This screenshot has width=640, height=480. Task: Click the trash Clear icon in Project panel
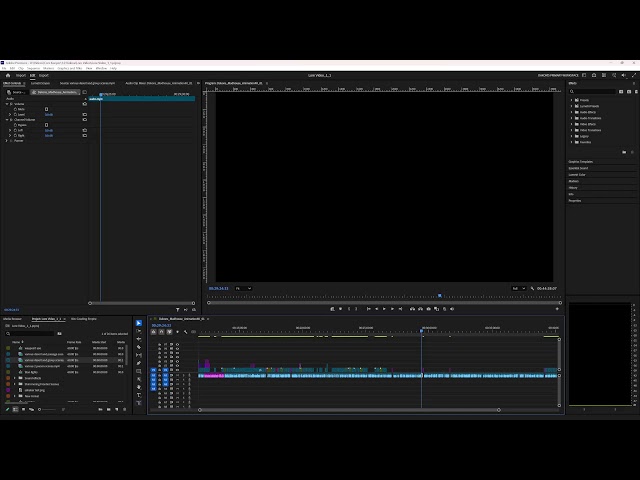click(x=124, y=409)
